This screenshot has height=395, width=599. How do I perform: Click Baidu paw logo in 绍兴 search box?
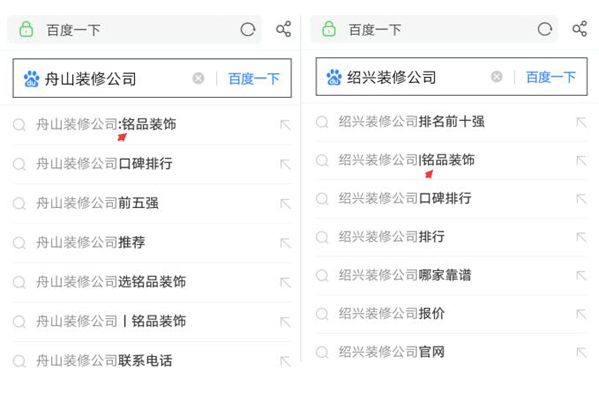click(334, 77)
